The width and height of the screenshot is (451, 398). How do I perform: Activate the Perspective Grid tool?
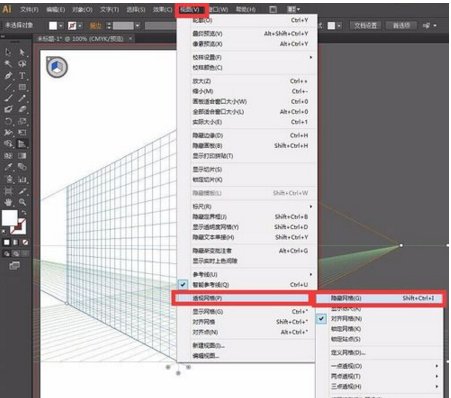(x=22, y=144)
